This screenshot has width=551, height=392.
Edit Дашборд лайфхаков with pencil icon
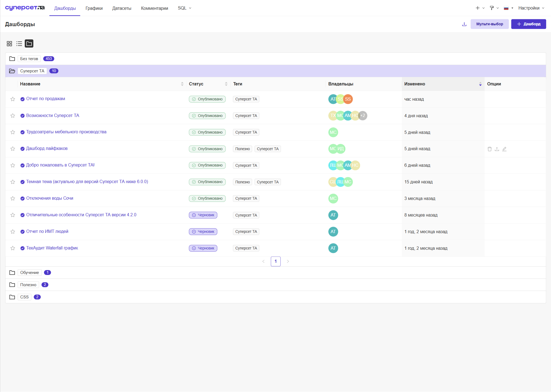point(504,149)
